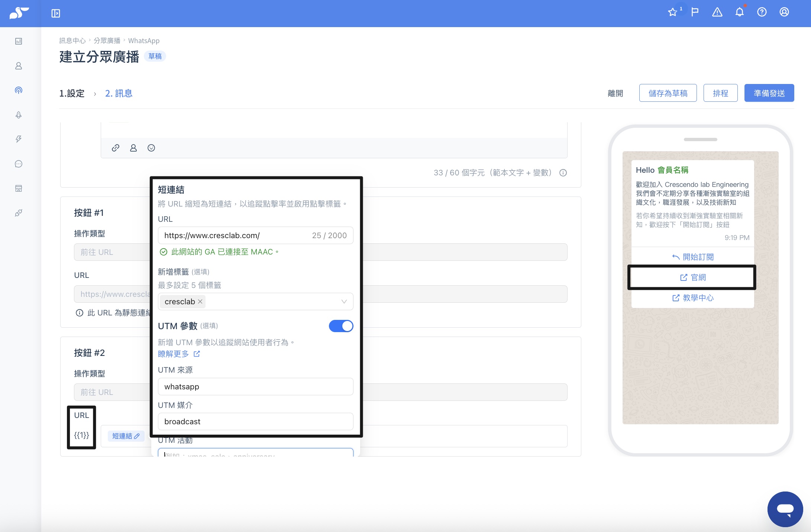Click the flag icon in header
This screenshot has width=811, height=532.
pos(695,12)
